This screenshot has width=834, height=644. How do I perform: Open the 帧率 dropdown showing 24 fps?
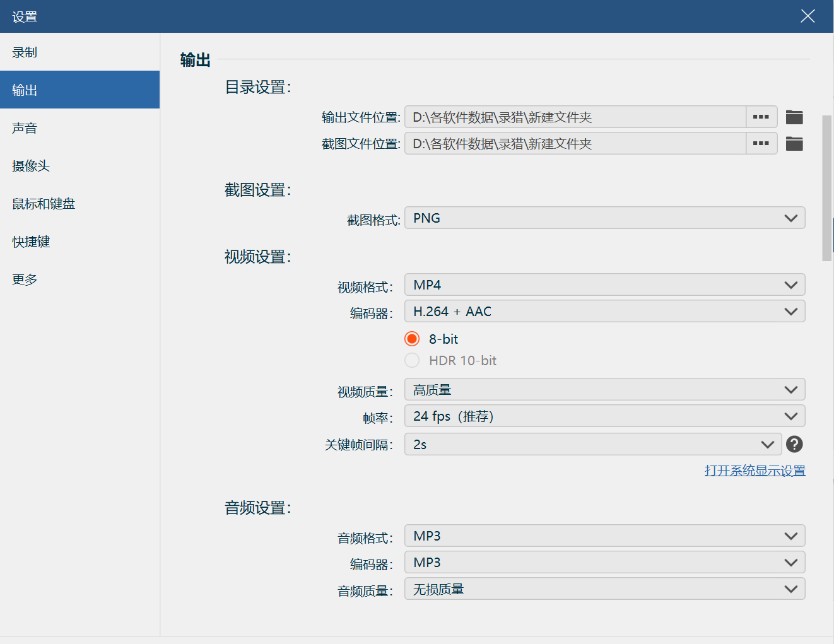[x=604, y=416]
